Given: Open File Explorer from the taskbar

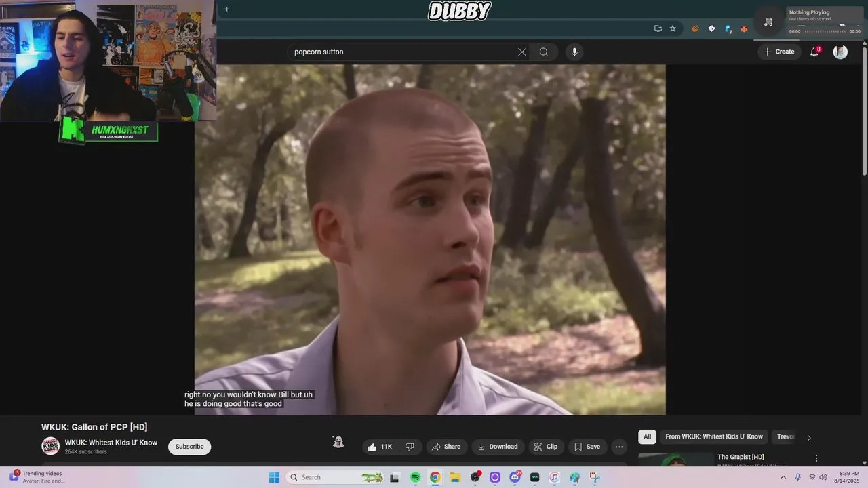Looking at the screenshot, I should coord(455,477).
